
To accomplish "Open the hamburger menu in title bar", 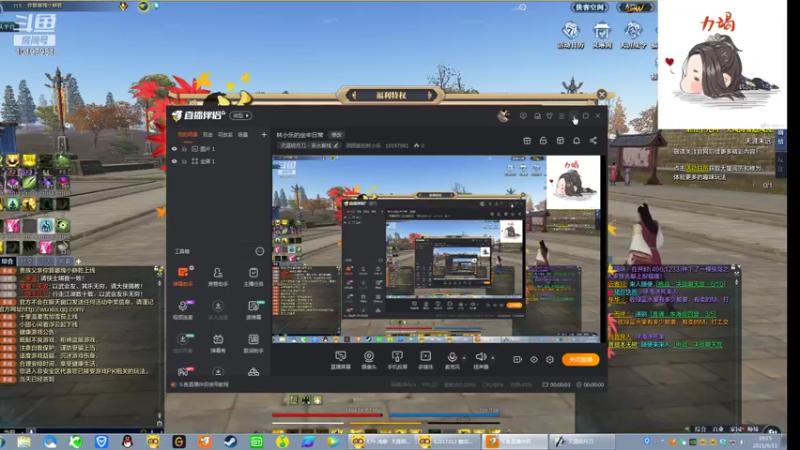I will 562,116.
